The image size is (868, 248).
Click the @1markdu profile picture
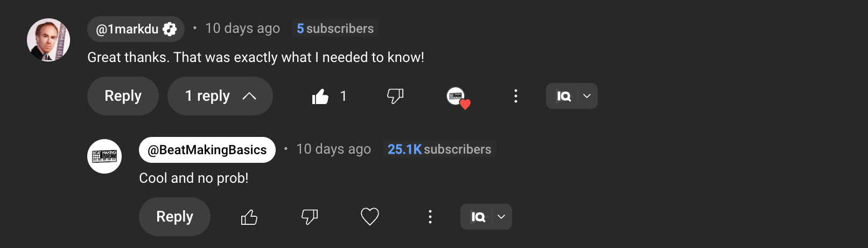pos(48,40)
